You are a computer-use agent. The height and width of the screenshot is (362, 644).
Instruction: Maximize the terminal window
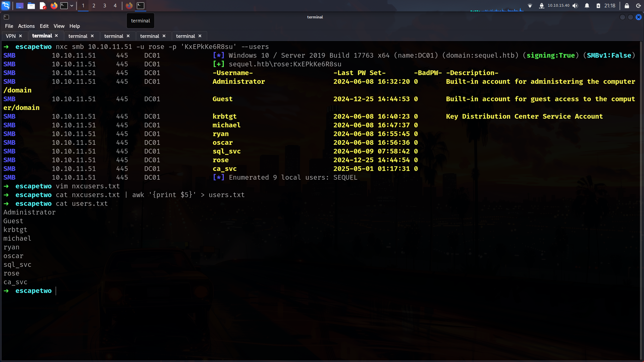(x=631, y=17)
